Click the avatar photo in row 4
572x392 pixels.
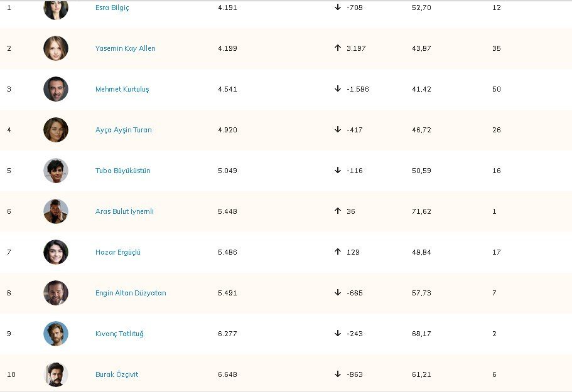pyautogui.click(x=56, y=130)
